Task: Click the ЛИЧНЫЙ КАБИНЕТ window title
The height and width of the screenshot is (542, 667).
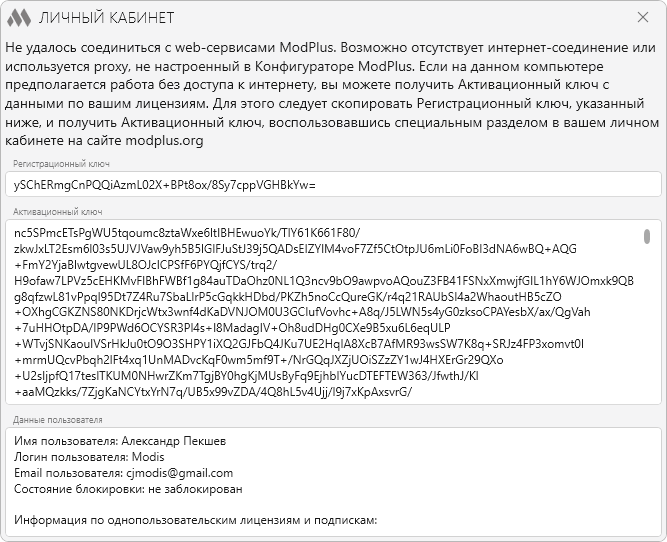Action: click(x=106, y=18)
